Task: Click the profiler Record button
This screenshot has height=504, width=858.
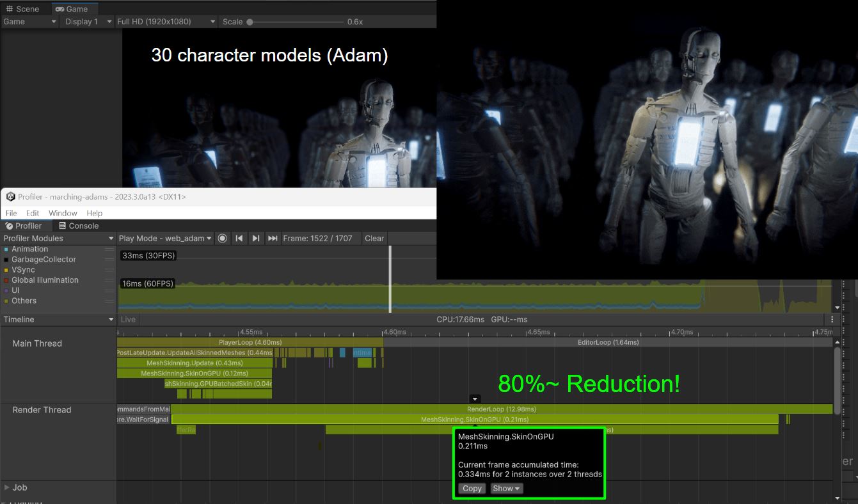Action: [x=222, y=239]
